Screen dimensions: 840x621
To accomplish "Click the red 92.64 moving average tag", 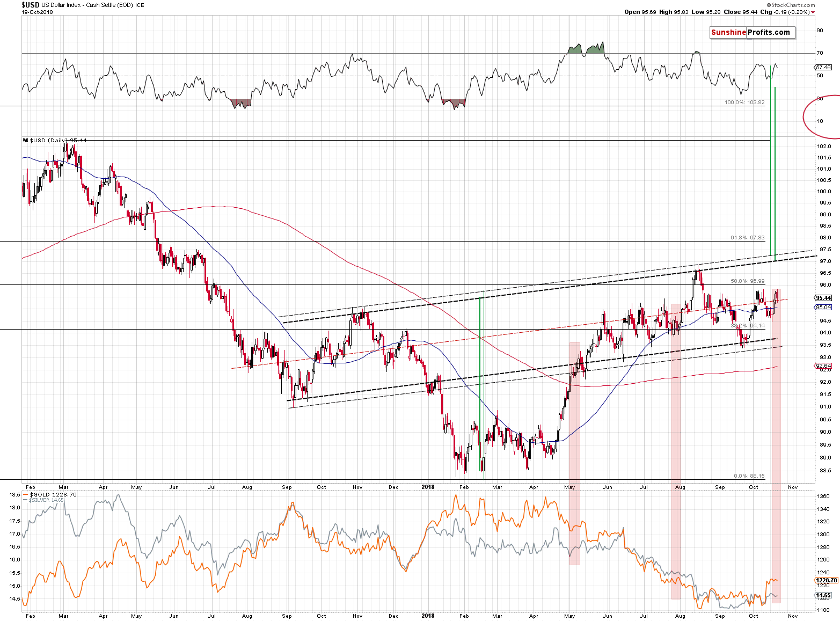I will pos(823,366).
